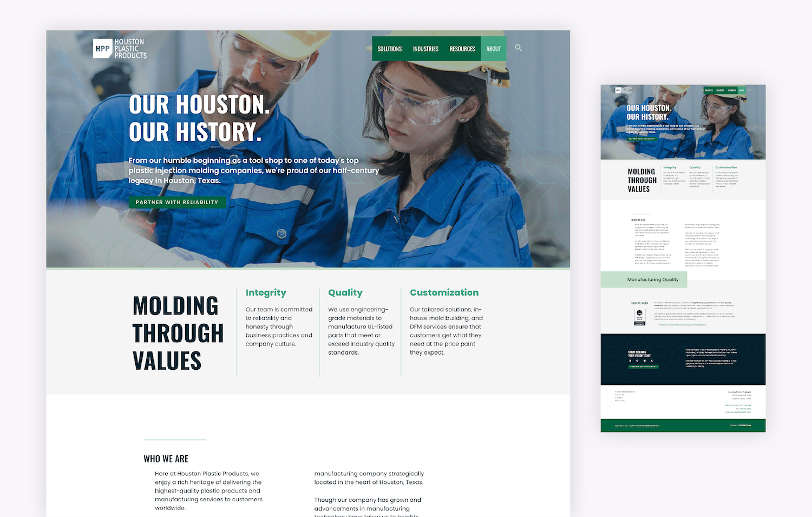The width and height of the screenshot is (812, 517).
Task: Click the large Molding Through Values headline
Action: point(178,333)
